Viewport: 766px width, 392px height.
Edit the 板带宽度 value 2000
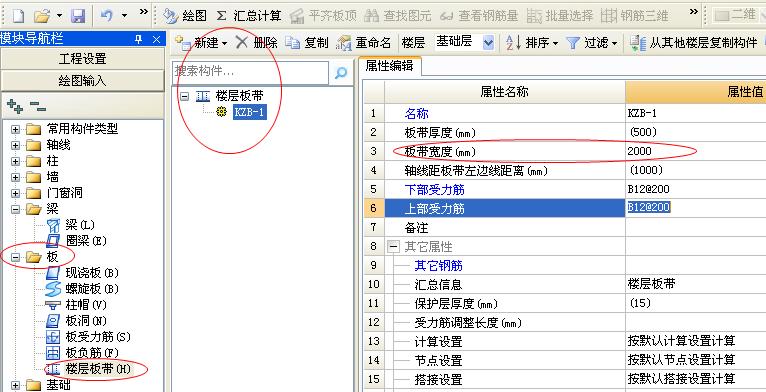(696, 152)
